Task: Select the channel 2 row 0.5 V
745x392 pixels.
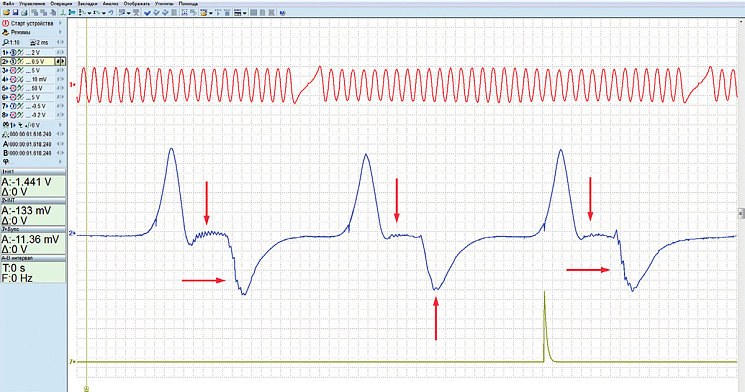Action: coord(33,62)
